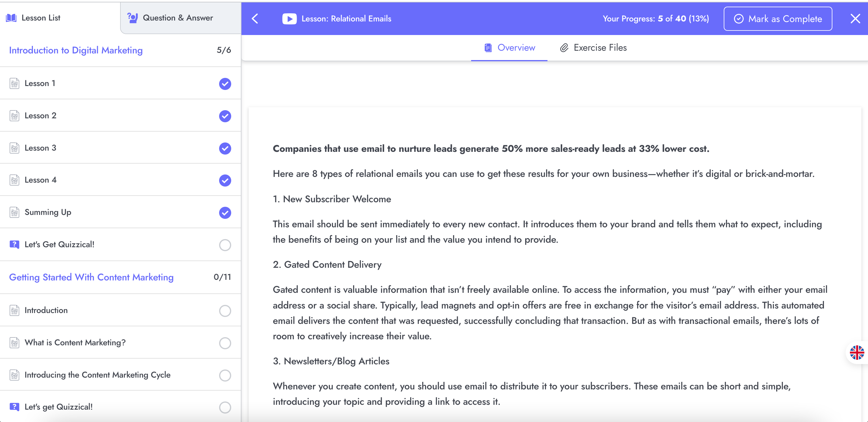Click the 5/6 section progress counter
This screenshot has height=422, width=868.
pyautogui.click(x=224, y=50)
